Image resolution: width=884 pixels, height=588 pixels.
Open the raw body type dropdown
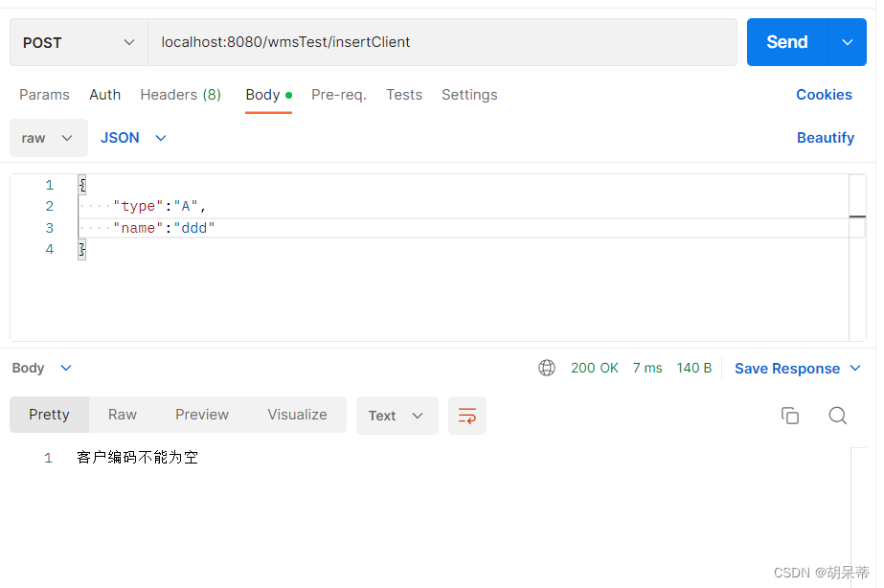point(49,138)
